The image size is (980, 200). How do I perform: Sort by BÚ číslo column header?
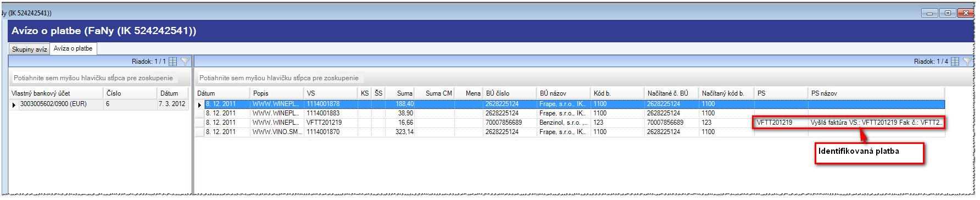[510, 93]
